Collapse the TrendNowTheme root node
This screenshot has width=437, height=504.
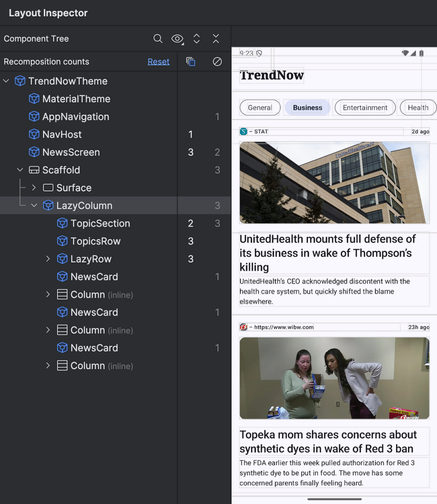click(6, 81)
